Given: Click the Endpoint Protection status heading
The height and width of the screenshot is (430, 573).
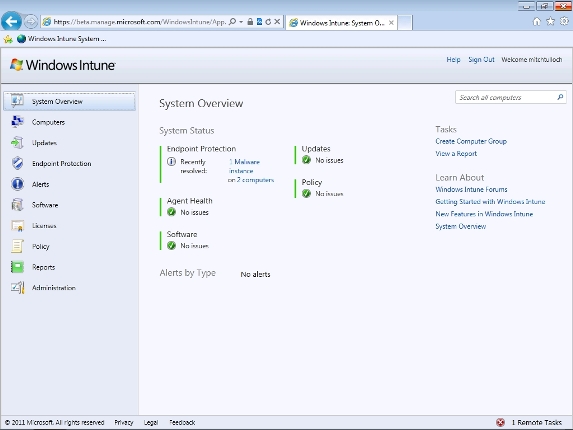Looking at the screenshot, I should [x=201, y=149].
